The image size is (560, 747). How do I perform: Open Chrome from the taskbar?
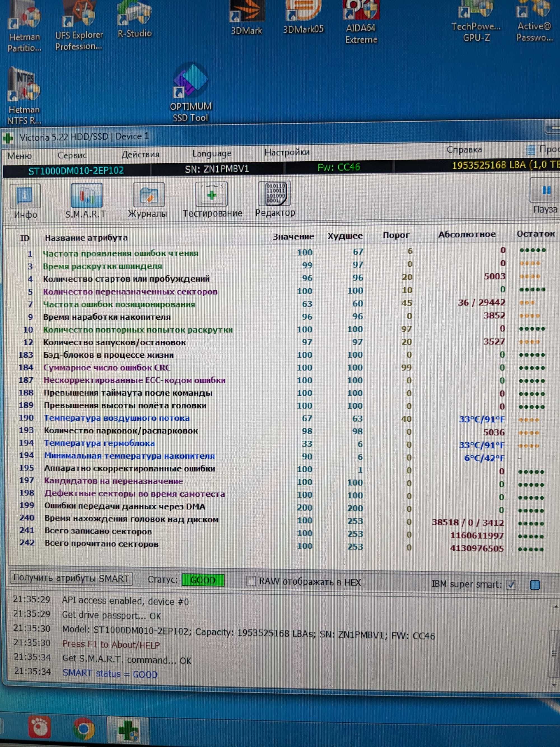84,729
